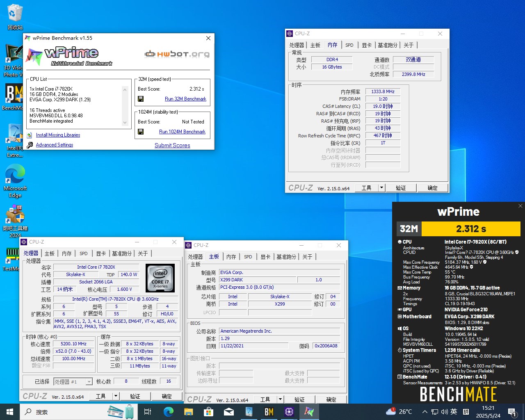Click the 英 input language indicator
525x420 pixels.
click(454, 412)
